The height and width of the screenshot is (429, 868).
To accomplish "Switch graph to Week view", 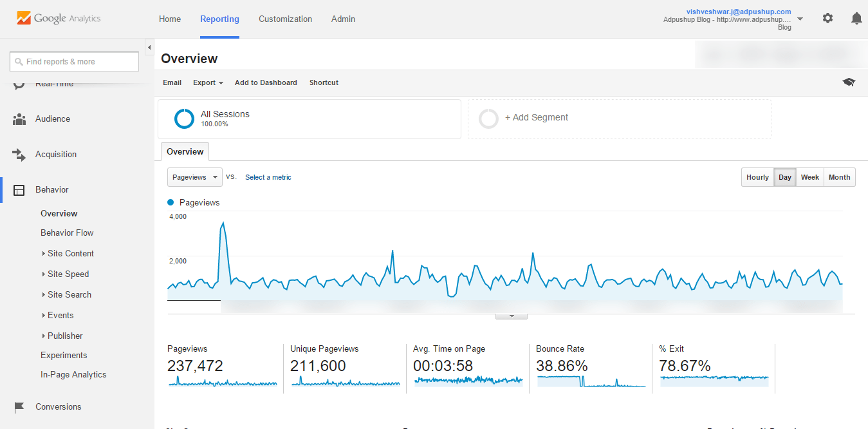I will click(x=809, y=177).
